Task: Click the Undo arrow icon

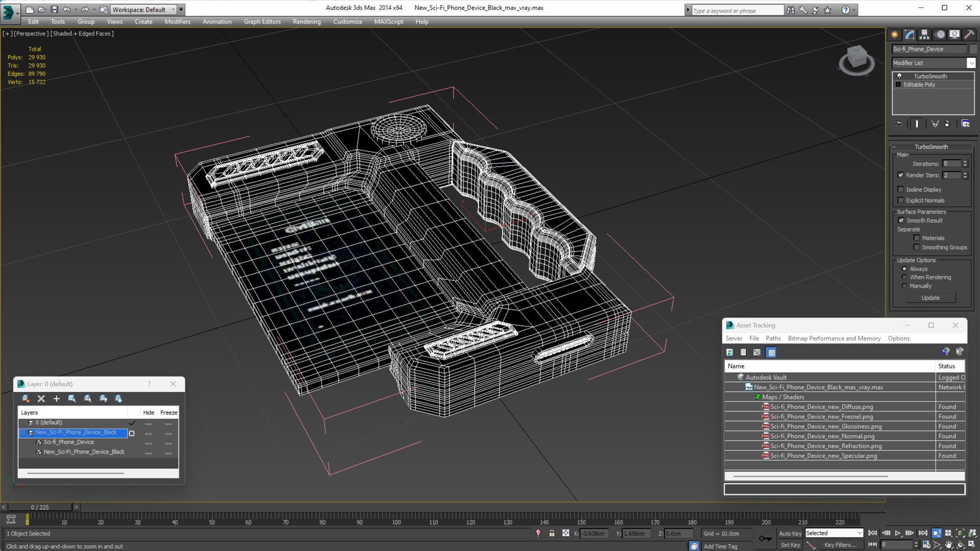Action: coord(66,9)
